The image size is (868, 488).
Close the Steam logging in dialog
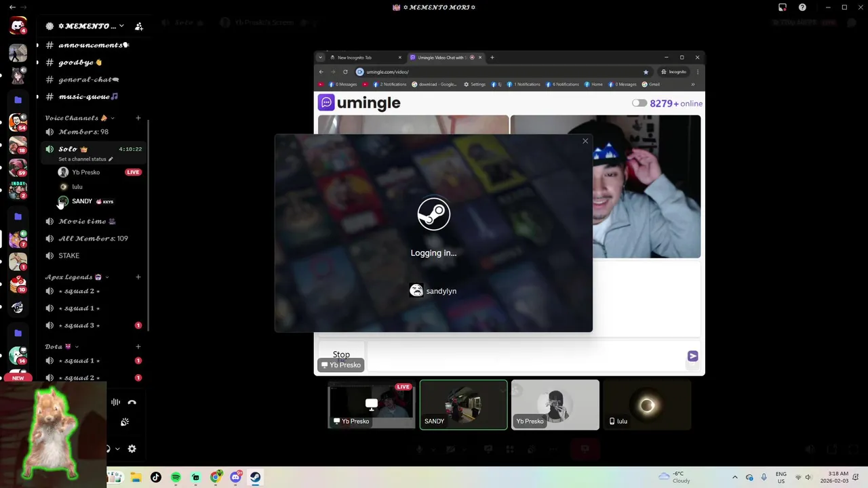click(585, 141)
